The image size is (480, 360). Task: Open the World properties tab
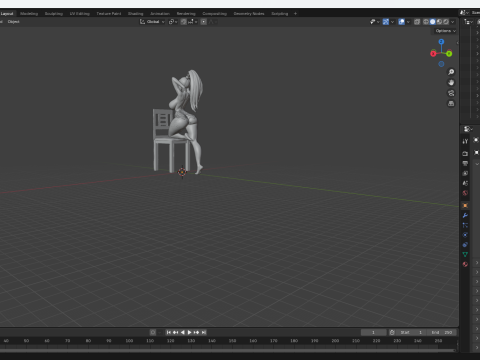tap(465, 193)
